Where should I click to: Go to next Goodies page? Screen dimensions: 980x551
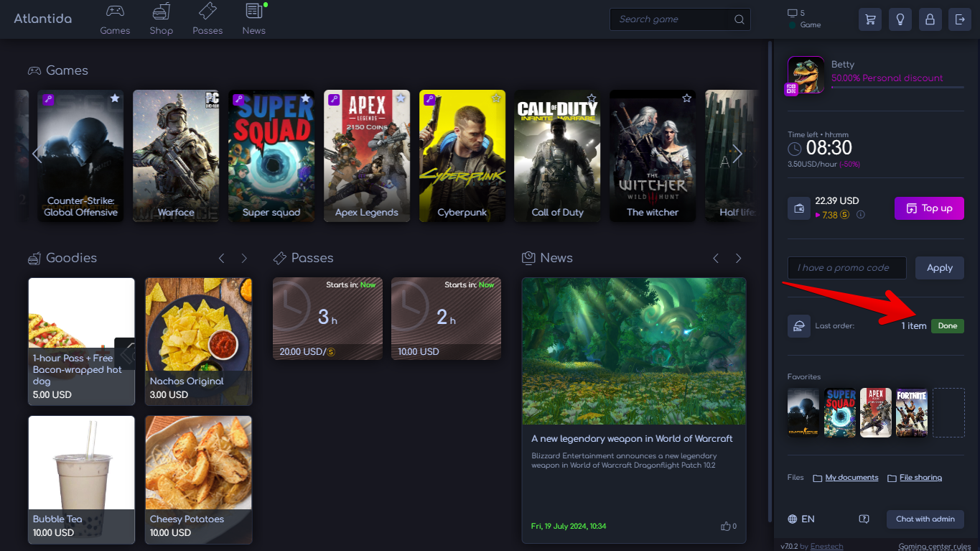point(244,258)
